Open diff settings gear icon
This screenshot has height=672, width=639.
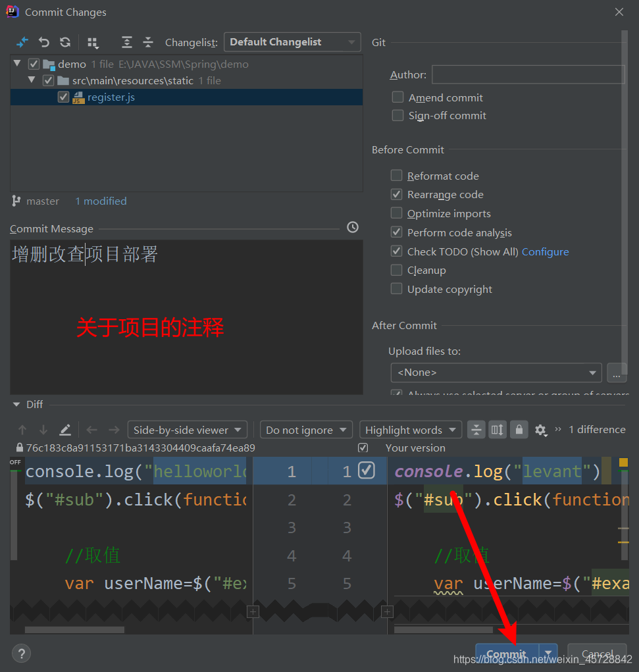point(541,430)
